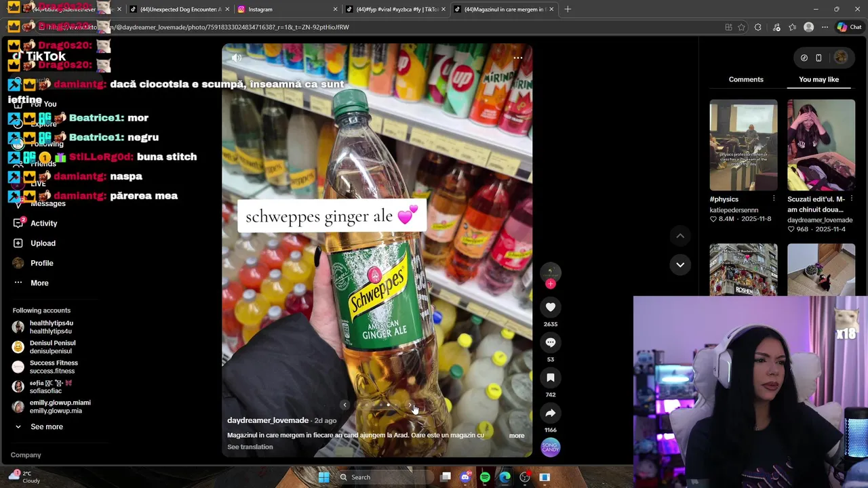The height and width of the screenshot is (488, 868).
Task: Open Denisul Penisul following account
Action: point(52,347)
